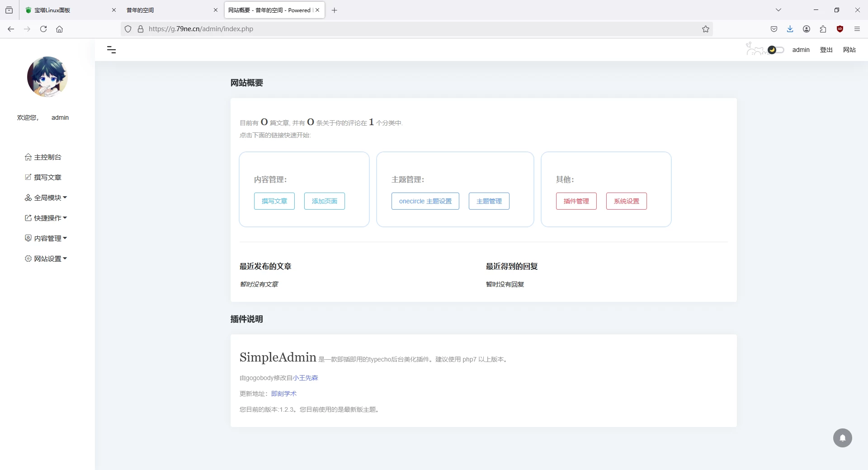Viewport: 868px width, 470px height.
Task: Expand 快捷操作 sidebar menu
Action: tap(46, 218)
